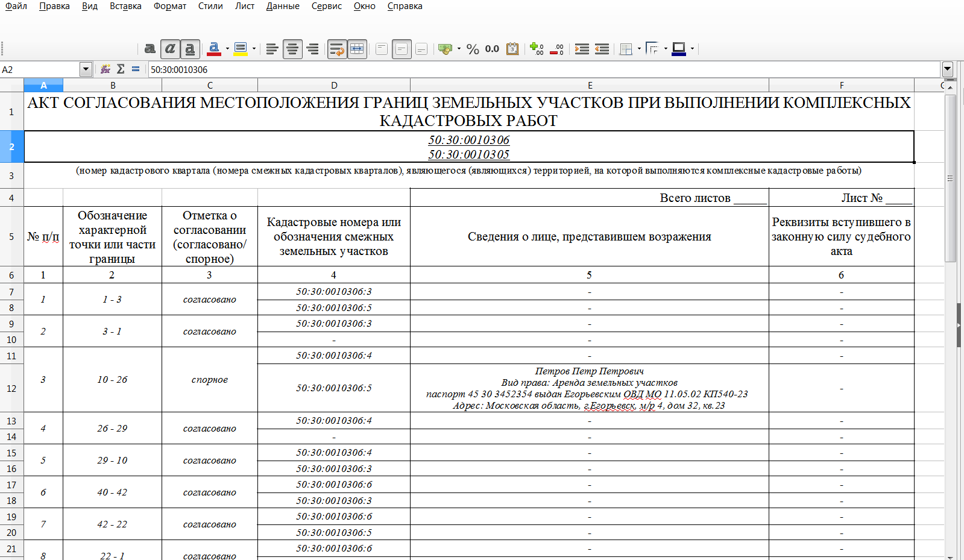This screenshot has width=964, height=560.
Task: Expand sidebar via right edge handle
Action: 959,326
